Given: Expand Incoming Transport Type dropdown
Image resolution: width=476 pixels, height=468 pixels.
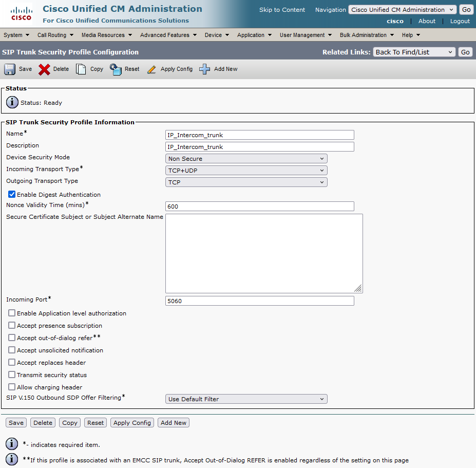Looking at the screenshot, I should point(246,171).
